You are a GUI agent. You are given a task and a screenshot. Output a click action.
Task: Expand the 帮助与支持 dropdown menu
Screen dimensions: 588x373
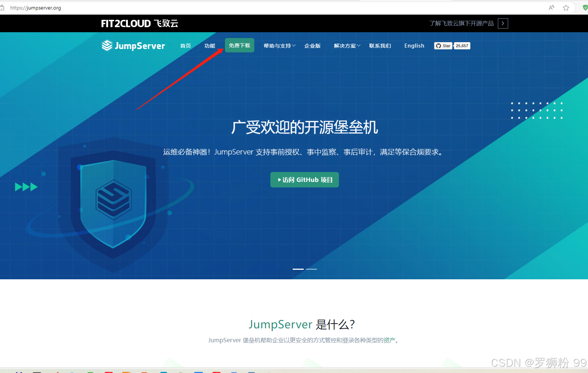280,46
